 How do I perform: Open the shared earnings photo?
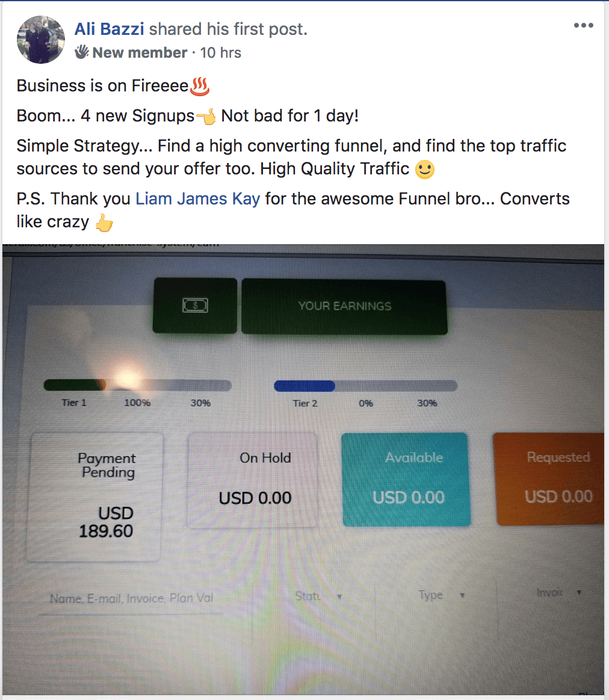click(x=303, y=469)
